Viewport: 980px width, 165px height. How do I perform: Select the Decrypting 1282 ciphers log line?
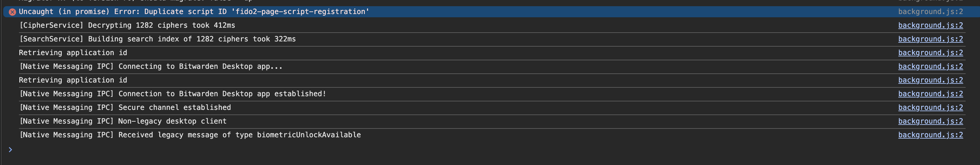click(x=127, y=25)
